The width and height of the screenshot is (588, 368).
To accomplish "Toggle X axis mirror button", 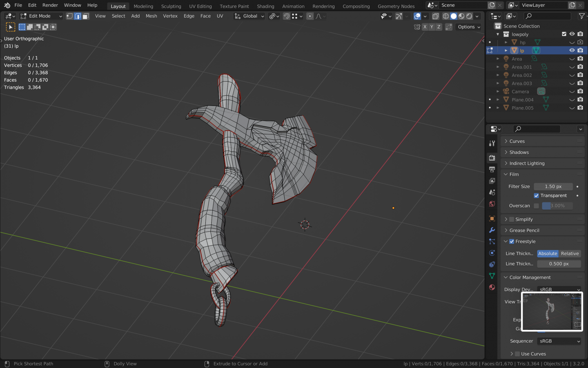I will [x=425, y=27].
